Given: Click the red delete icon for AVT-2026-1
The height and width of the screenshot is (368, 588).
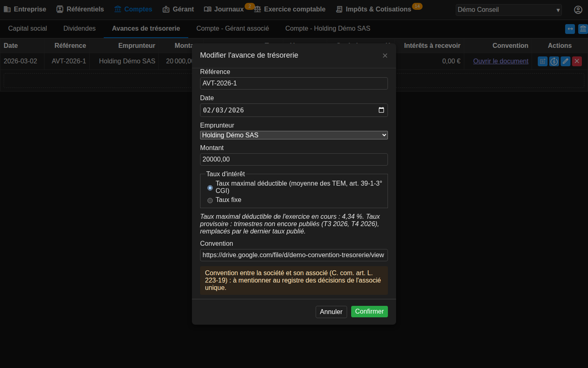Looking at the screenshot, I should coord(577,61).
